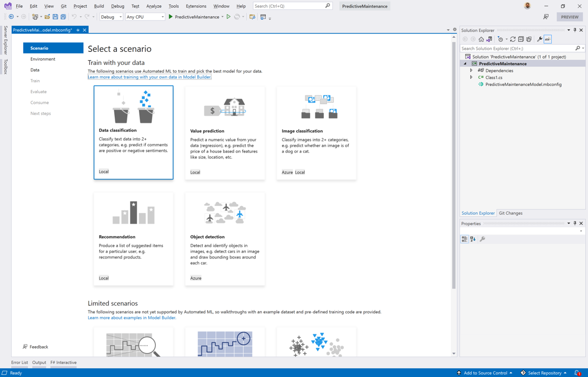Viewport: 588px width, 377px height.
Task: Click the Redo arrow icon
Action: click(87, 17)
